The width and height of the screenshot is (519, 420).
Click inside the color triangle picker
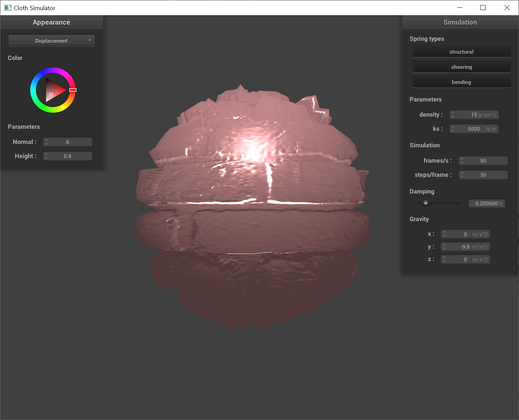(54, 90)
